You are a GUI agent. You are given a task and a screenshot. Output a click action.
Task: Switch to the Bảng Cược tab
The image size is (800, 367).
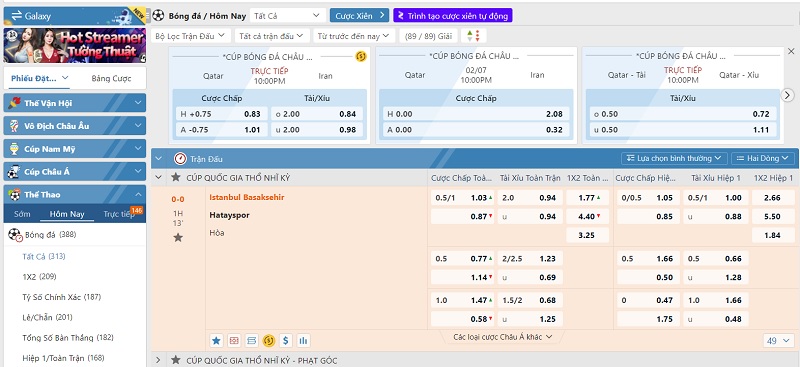tap(111, 78)
